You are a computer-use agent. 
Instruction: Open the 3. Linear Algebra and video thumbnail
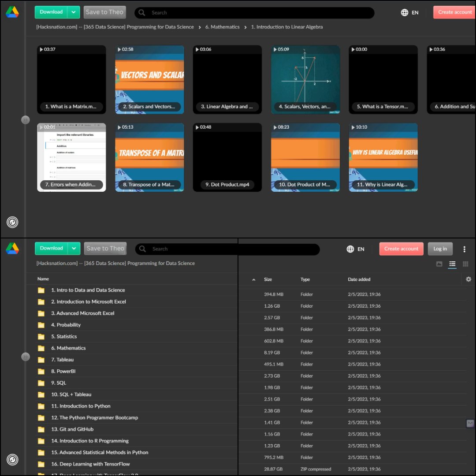point(227,79)
